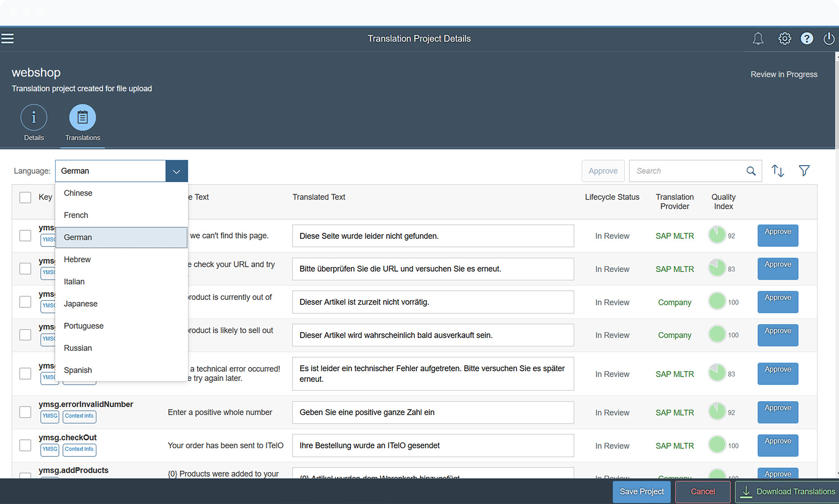Switch to the Translations tab
The image size is (839, 504).
[x=82, y=123]
